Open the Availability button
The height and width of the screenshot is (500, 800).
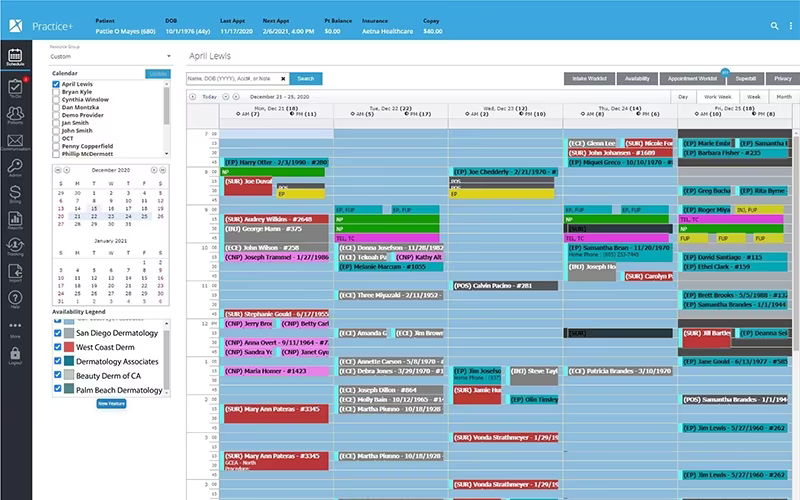tap(637, 79)
